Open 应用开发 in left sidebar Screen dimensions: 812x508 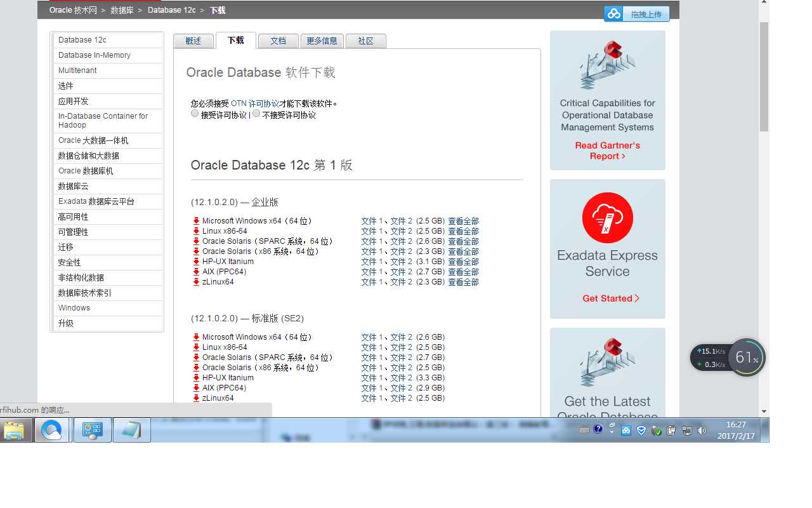[108, 101]
